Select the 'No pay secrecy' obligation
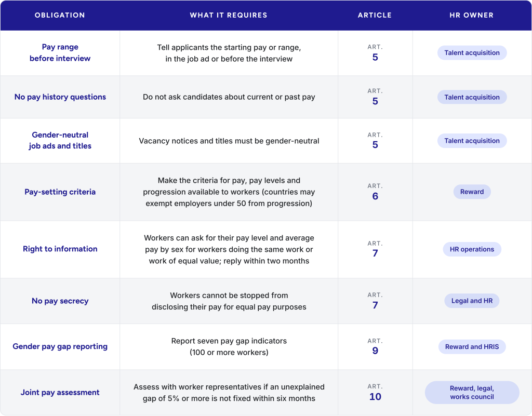The image size is (532, 416). [60, 301]
